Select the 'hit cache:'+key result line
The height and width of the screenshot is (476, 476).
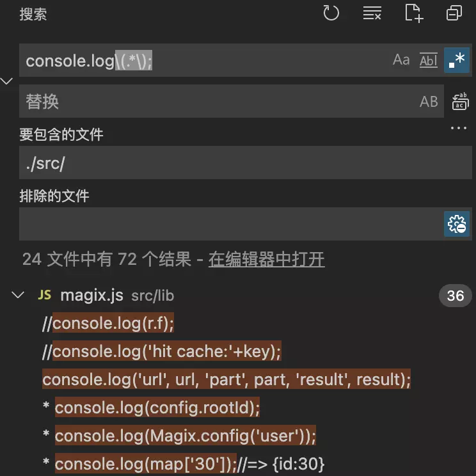tap(162, 351)
